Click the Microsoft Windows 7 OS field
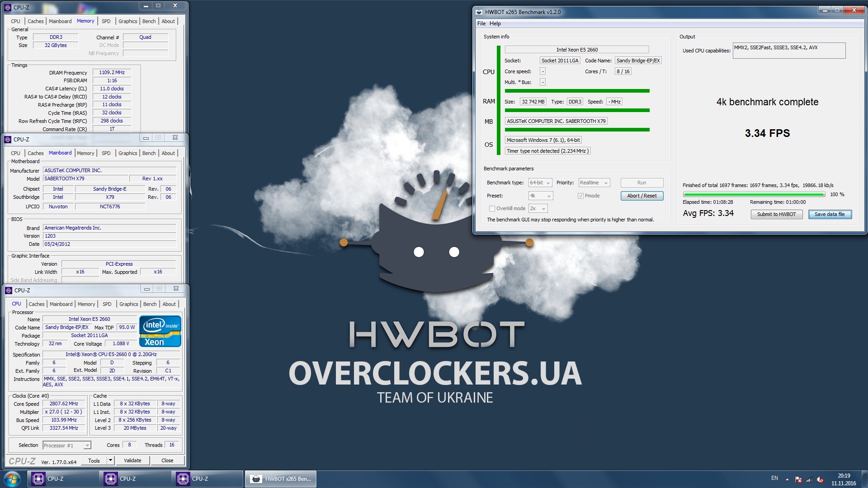868x488 pixels. [543, 140]
